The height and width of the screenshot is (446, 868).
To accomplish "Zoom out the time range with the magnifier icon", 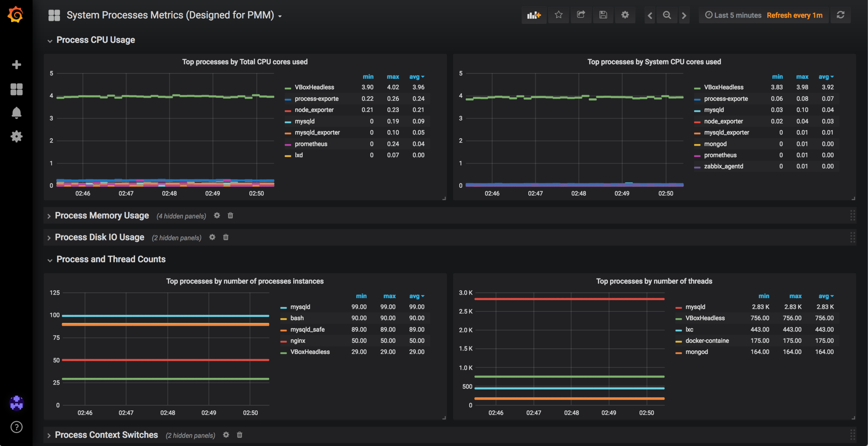I will 667,15.
